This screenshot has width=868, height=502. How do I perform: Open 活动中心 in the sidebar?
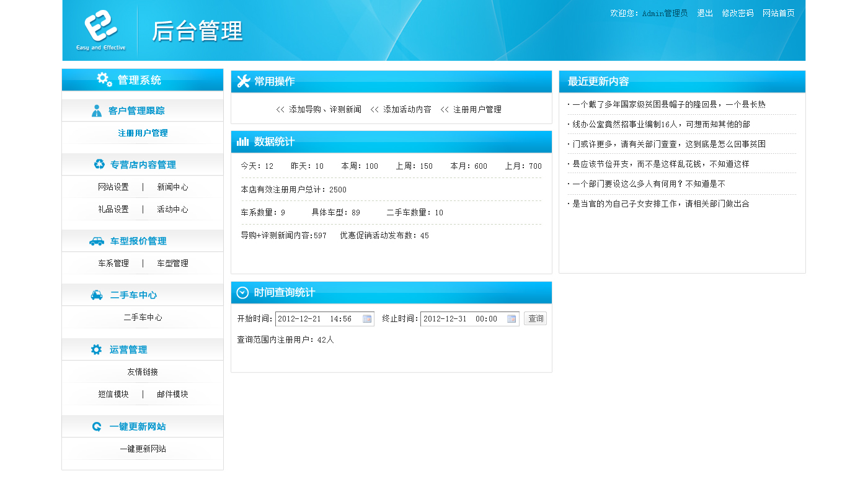pyautogui.click(x=172, y=210)
